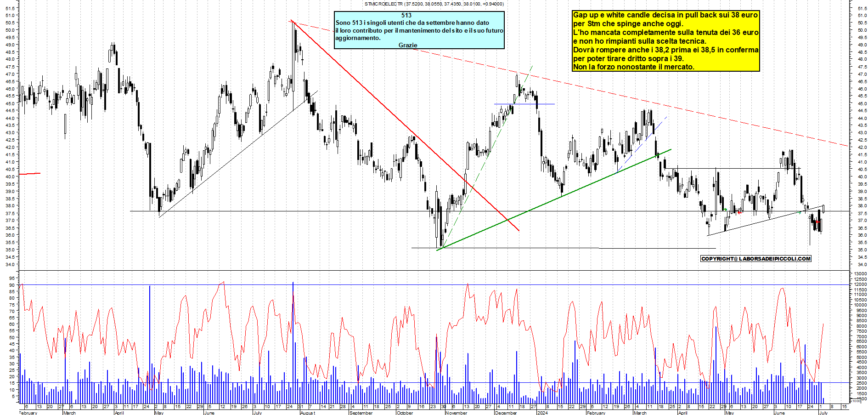
Task: Click the '513' heading in cyan box
Action: click(x=406, y=15)
